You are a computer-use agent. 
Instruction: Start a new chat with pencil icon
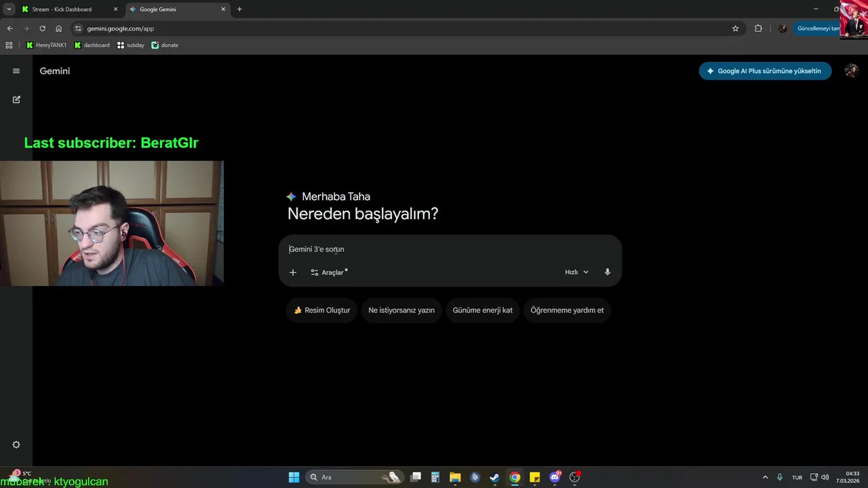pyautogui.click(x=16, y=100)
